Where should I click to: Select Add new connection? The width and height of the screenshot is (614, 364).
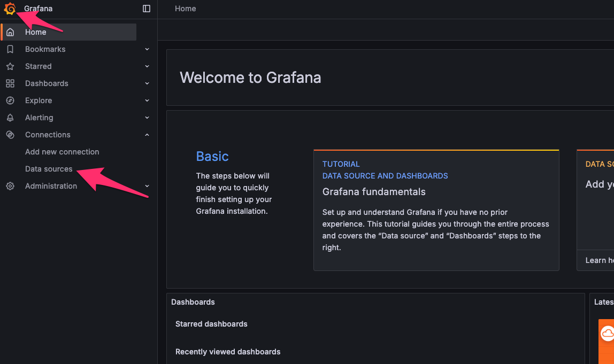point(62,151)
